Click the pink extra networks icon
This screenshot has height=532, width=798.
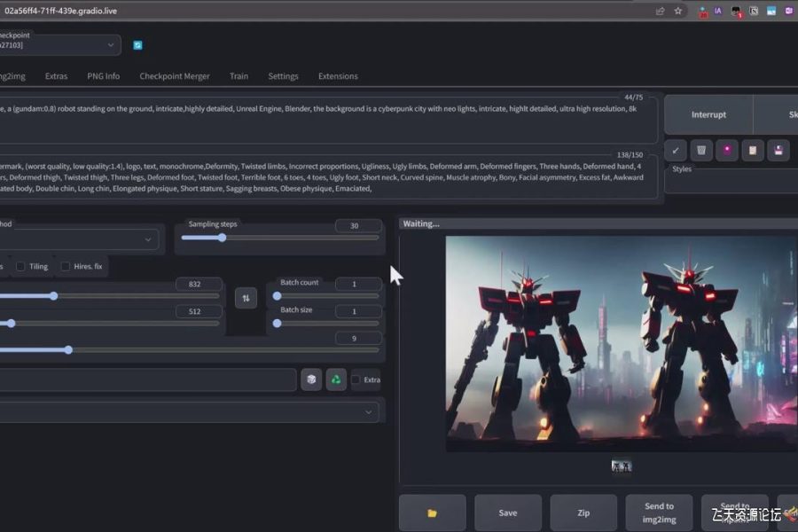(x=727, y=150)
